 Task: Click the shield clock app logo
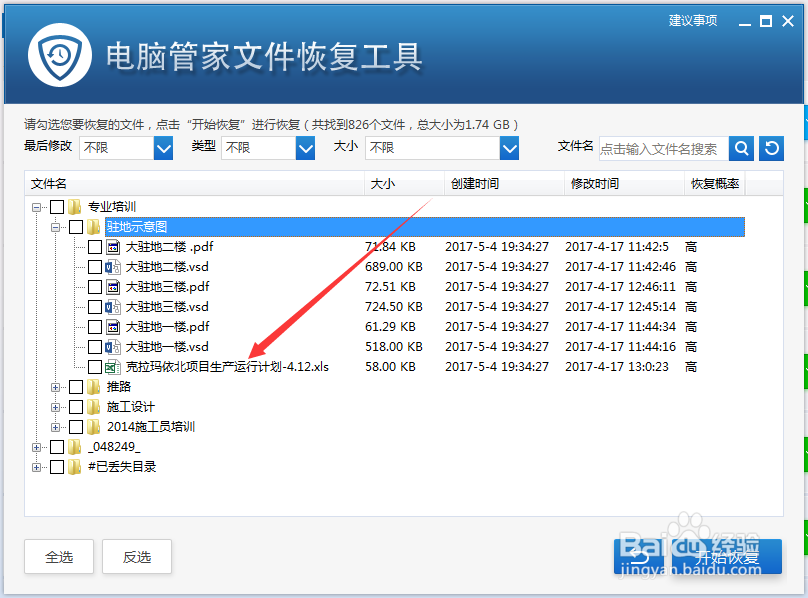coord(60,55)
